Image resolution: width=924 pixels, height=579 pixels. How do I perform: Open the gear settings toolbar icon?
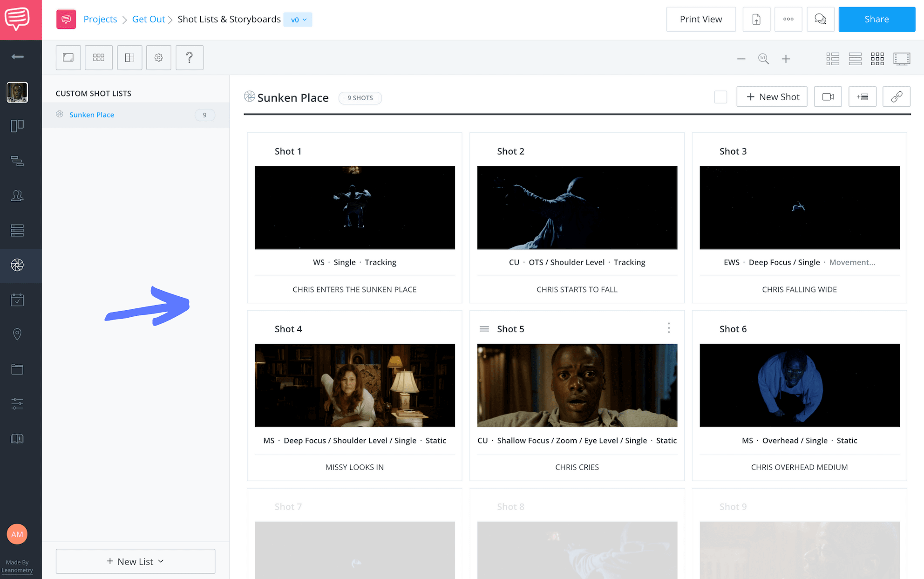click(x=159, y=58)
